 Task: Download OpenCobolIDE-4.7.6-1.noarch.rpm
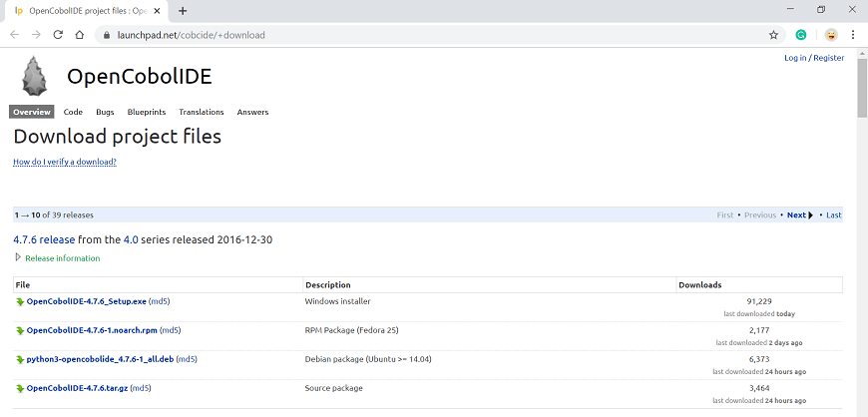click(92, 330)
